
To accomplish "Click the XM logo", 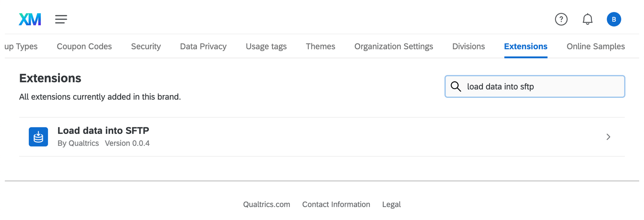I will [30, 19].
